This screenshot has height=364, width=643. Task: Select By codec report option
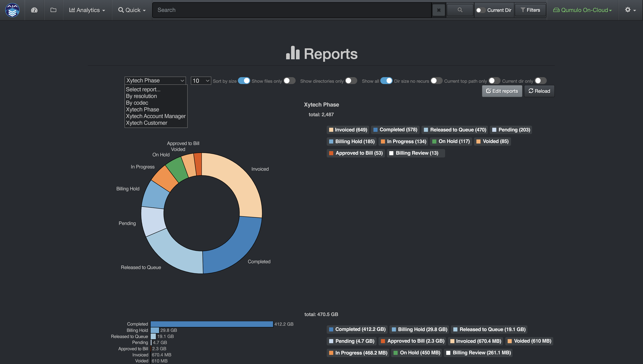[137, 103]
